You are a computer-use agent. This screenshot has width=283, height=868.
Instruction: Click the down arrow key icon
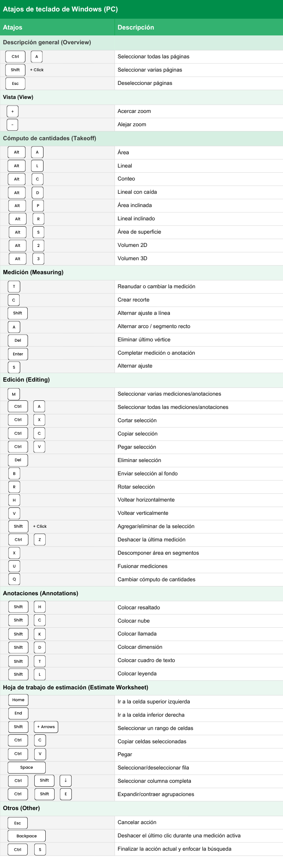pos(66,781)
